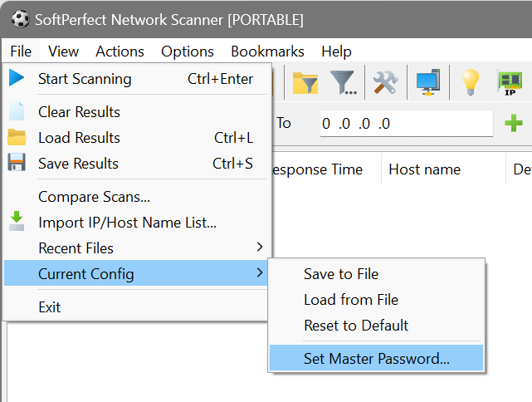Open the Actions menu
532x402 pixels.
[x=120, y=51]
